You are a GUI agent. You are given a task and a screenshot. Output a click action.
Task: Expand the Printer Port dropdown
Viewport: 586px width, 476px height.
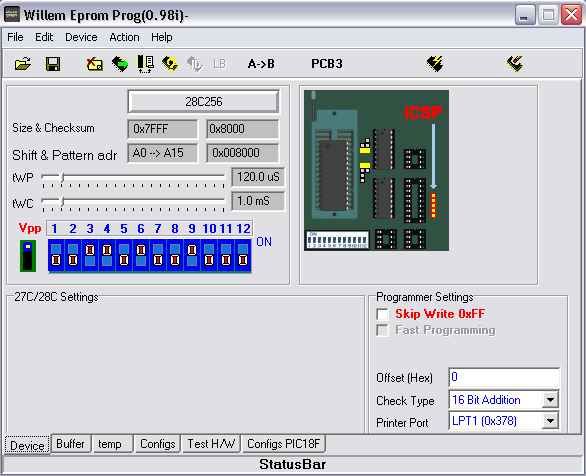(550, 421)
